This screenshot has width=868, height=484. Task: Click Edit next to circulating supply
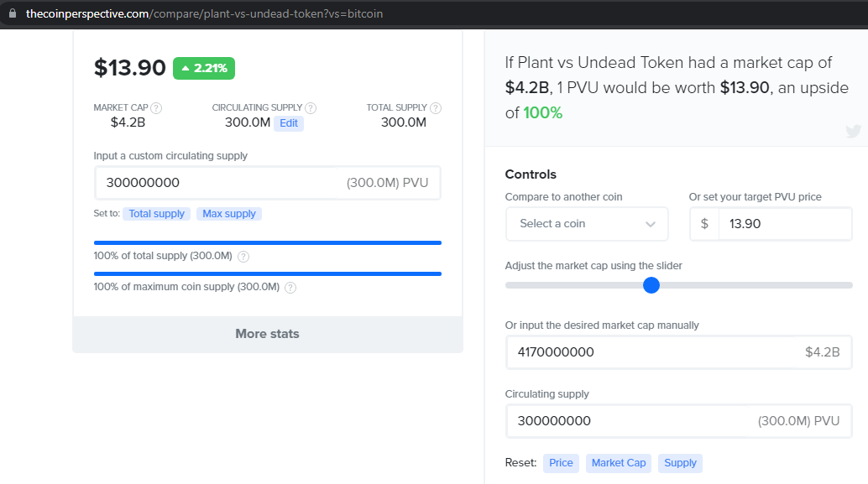[289, 123]
